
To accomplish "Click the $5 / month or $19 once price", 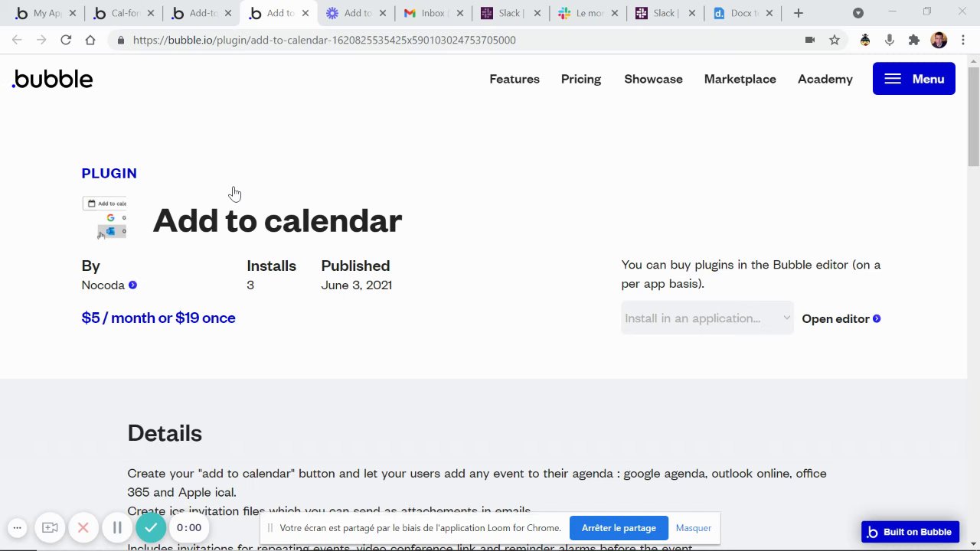I will (x=158, y=318).
